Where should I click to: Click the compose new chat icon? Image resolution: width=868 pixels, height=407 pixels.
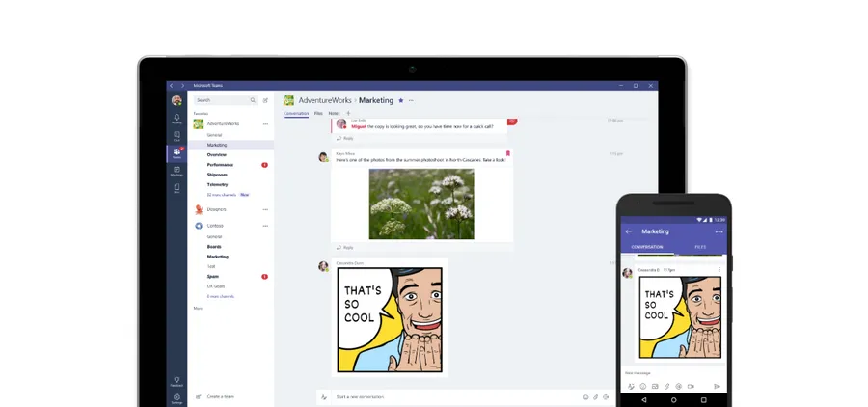(x=265, y=100)
